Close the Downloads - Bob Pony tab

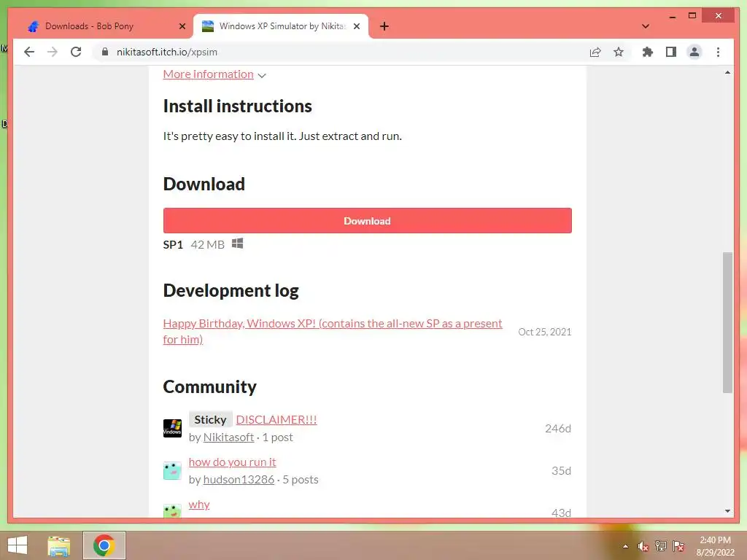[182, 26]
